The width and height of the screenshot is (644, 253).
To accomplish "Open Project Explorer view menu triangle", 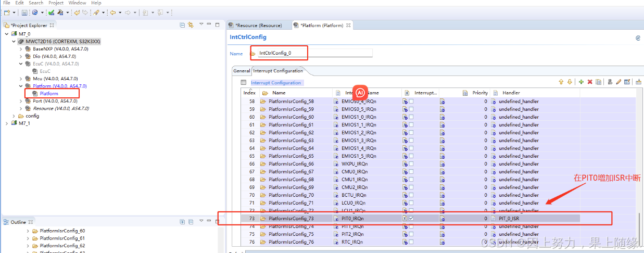I will coord(200,24).
